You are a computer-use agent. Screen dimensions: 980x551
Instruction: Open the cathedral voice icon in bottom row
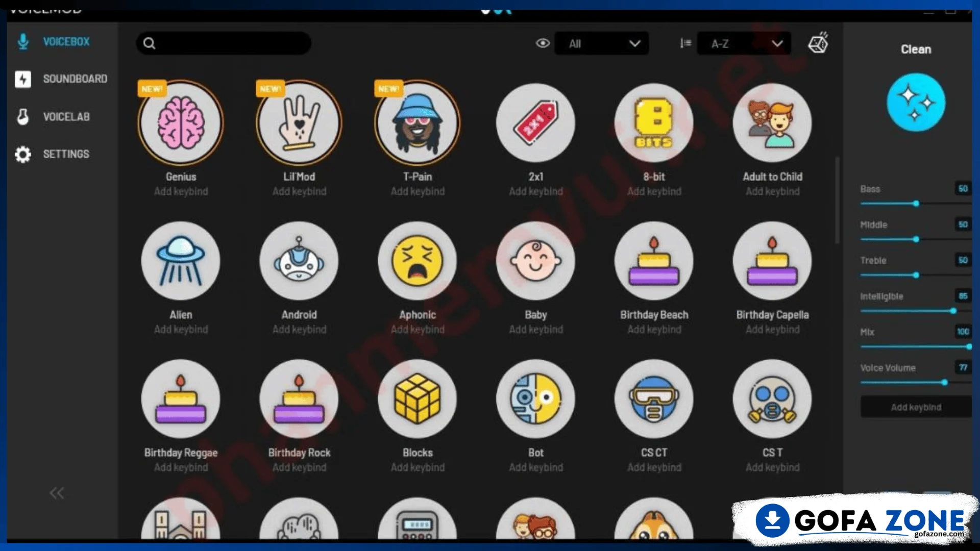point(181,519)
